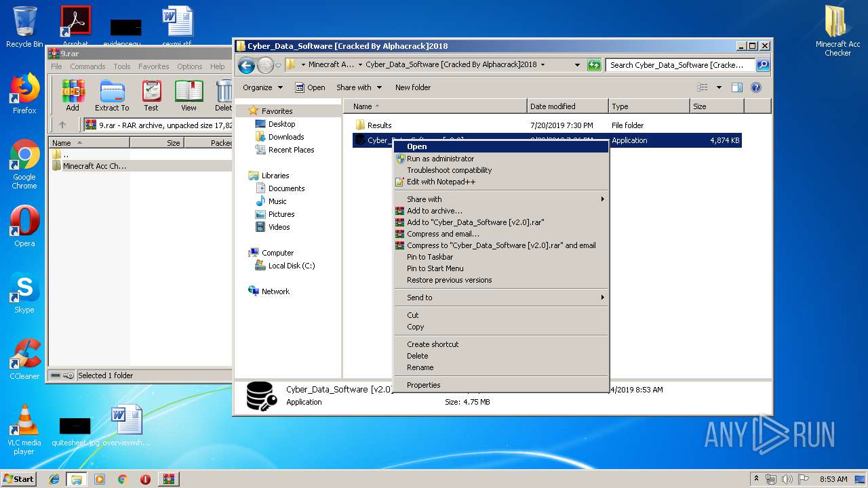The width and height of the screenshot is (868, 488).
Task: Click WinRAR up-one-level arrow icon
Action: tap(62, 125)
